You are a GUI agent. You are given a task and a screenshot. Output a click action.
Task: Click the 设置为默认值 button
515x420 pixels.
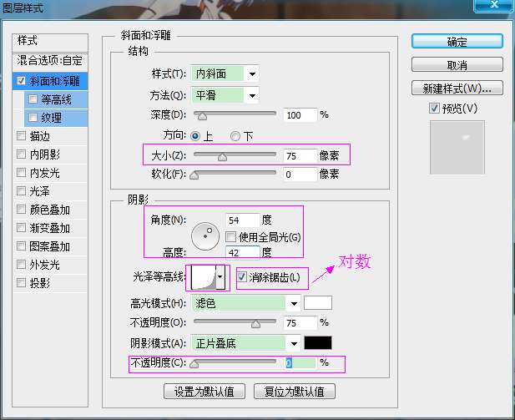204,391
